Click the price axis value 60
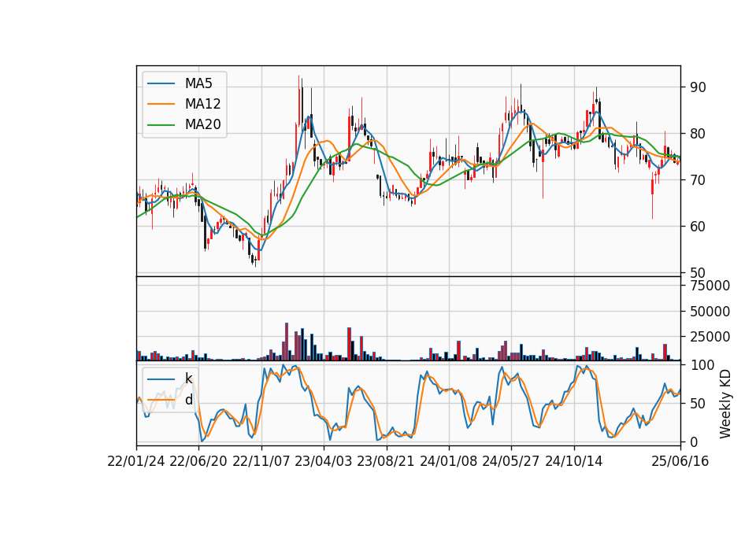 pyautogui.click(x=699, y=227)
